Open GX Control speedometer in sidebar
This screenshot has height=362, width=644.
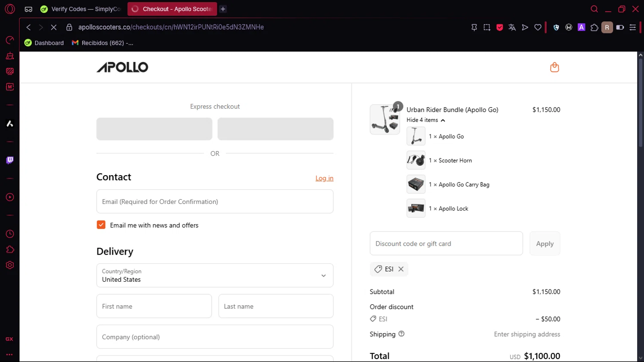click(x=9, y=40)
